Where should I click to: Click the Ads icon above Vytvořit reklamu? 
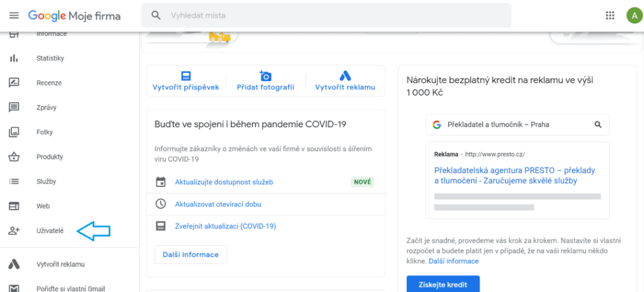345,76
